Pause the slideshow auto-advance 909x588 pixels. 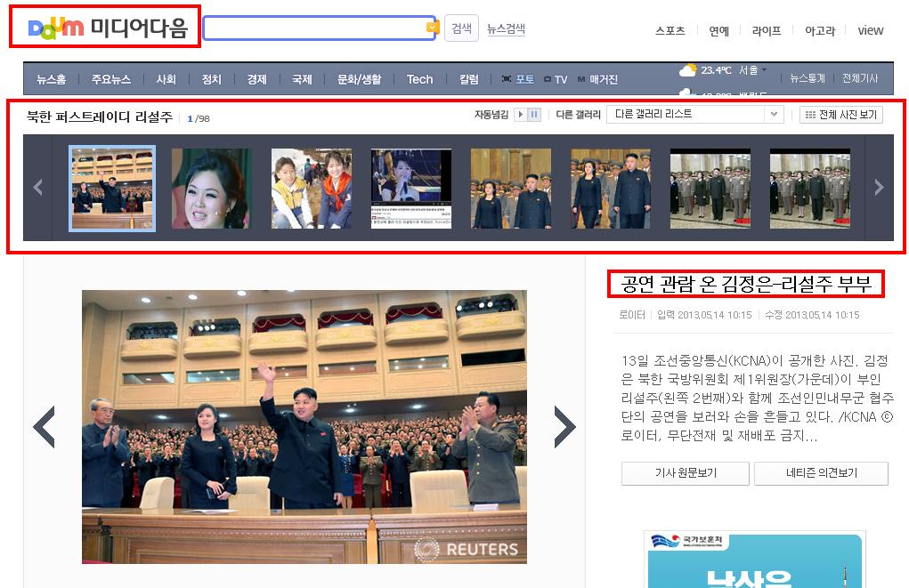[534, 115]
